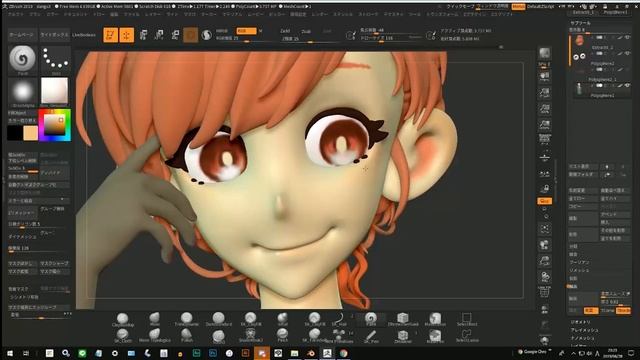Open Google Chrome from the taskbar
The height and width of the screenshot is (360, 640).
344,353
